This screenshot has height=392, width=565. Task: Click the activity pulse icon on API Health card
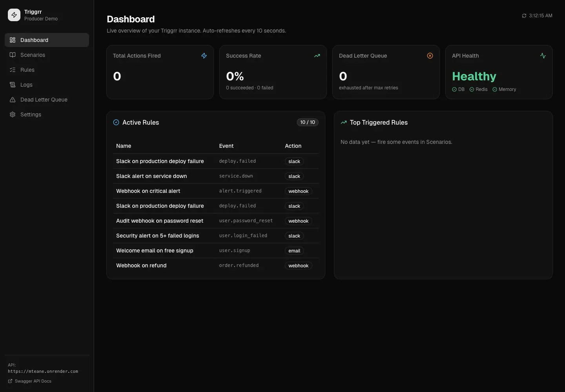[x=543, y=56]
